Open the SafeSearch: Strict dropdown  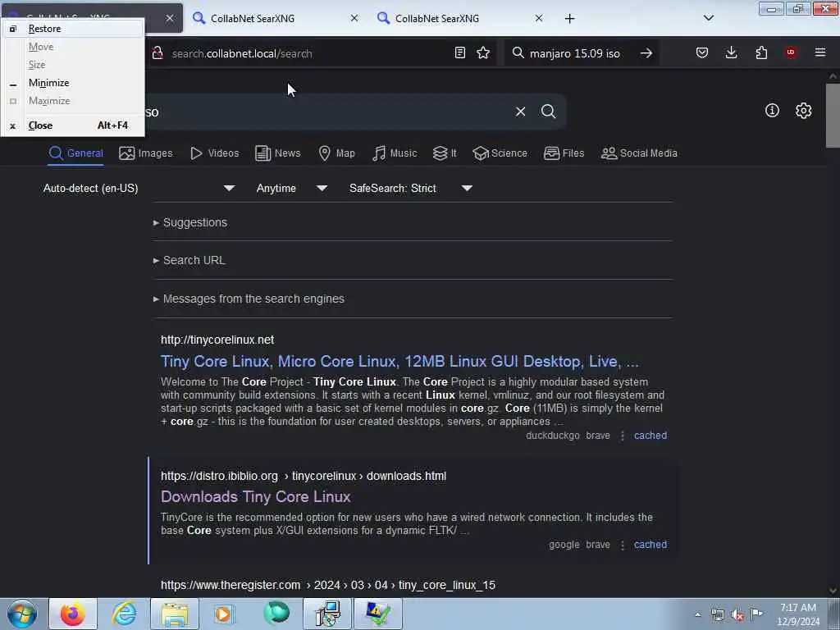pyautogui.click(x=410, y=188)
